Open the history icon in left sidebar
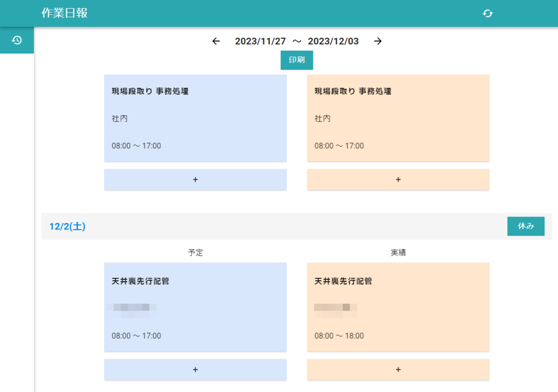Screen dimensions: 558x392 coord(17,40)
